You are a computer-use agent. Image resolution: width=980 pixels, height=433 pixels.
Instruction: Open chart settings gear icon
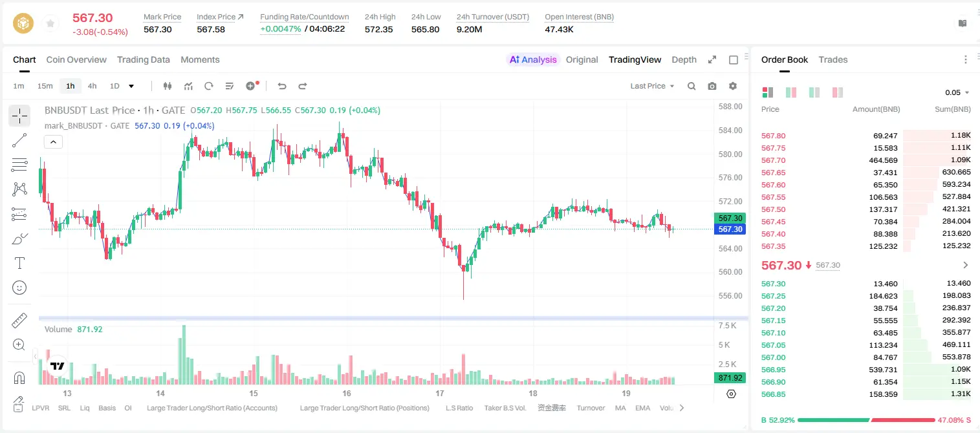tap(733, 86)
